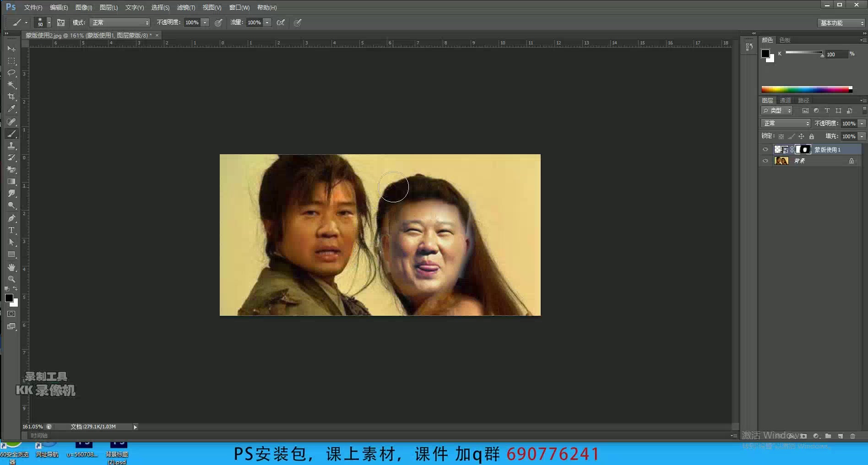Swap foreground and background colors

[15, 289]
